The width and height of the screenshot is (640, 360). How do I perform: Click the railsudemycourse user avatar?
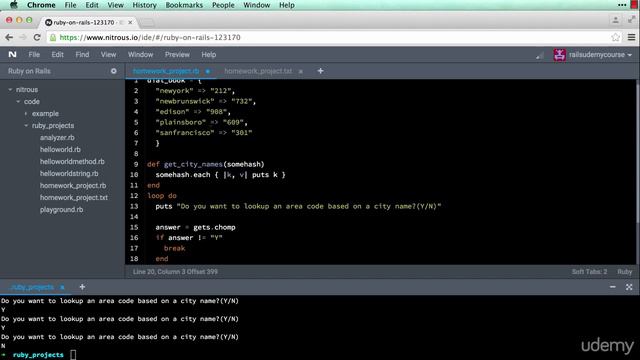tap(559, 55)
